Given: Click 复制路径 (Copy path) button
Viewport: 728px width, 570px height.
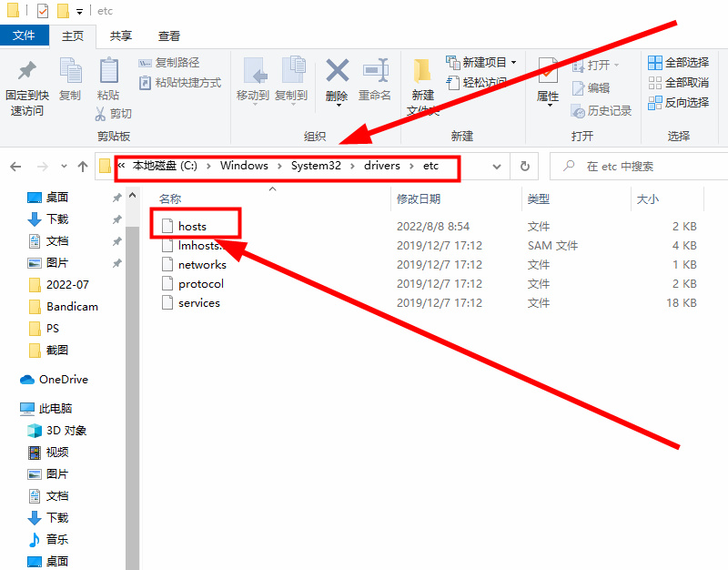Looking at the screenshot, I should [x=170, y=63].
